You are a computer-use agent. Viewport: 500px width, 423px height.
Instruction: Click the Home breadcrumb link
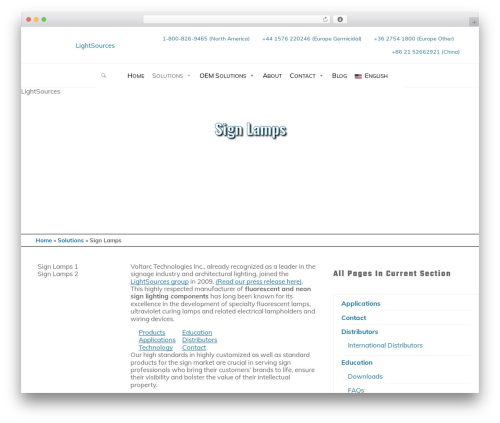click(44, 240)
